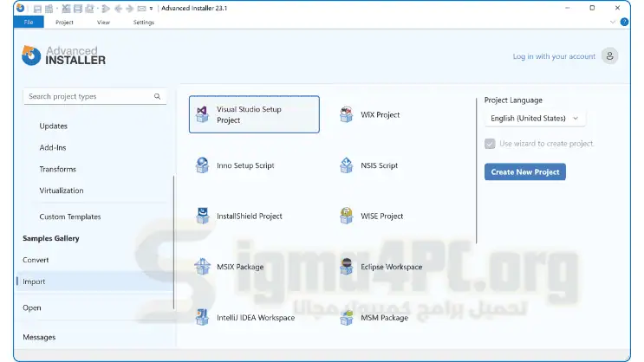Open the File menu tab
Image resolution: width=644 pixels, height=362 pixels.
click(x=29, y=23)
